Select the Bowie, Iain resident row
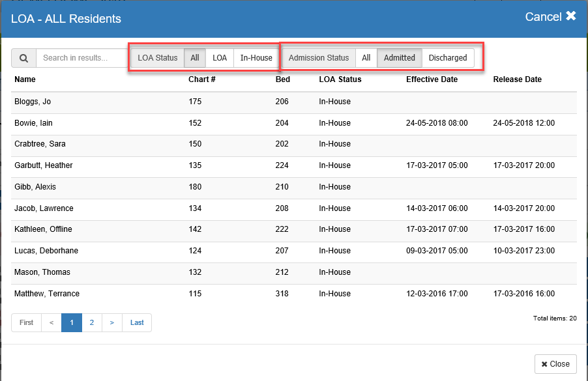The width and height of the screenshot is (588, 381). 33,123
